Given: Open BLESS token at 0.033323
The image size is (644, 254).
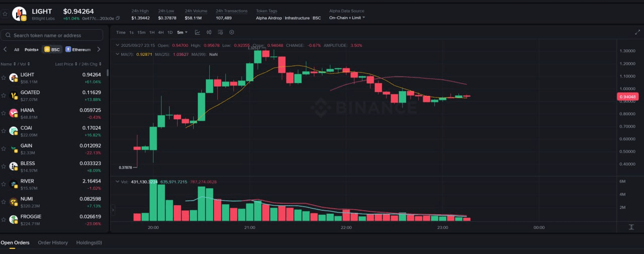Looking at the screenshot, I should pyautogui.click(x=54, y=166).
